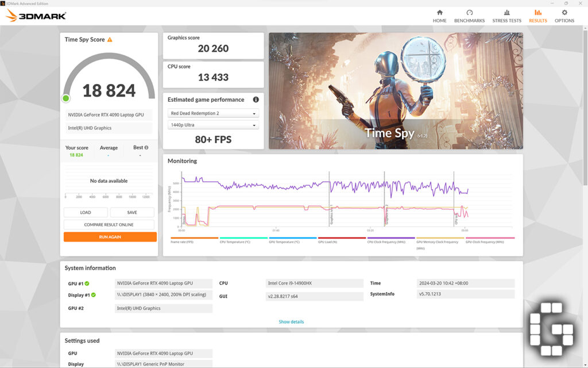Click the DISPLAY1 3840 × 2400 field
This screenshot has height=368, width=588.
point(164,294)
